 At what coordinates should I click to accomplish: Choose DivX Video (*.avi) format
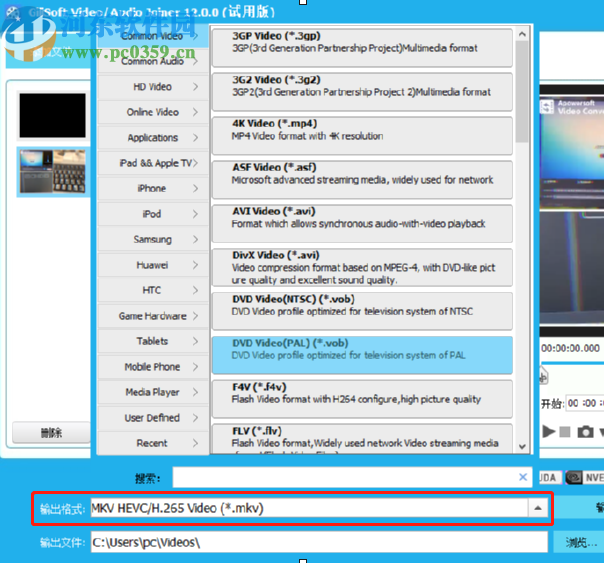(x=362, y=267)
